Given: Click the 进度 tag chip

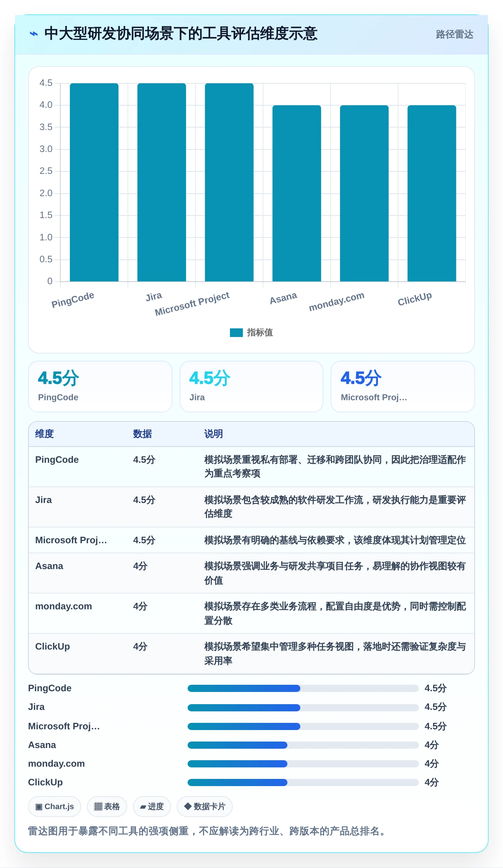Looking at the screenshot, I should 152,807.
